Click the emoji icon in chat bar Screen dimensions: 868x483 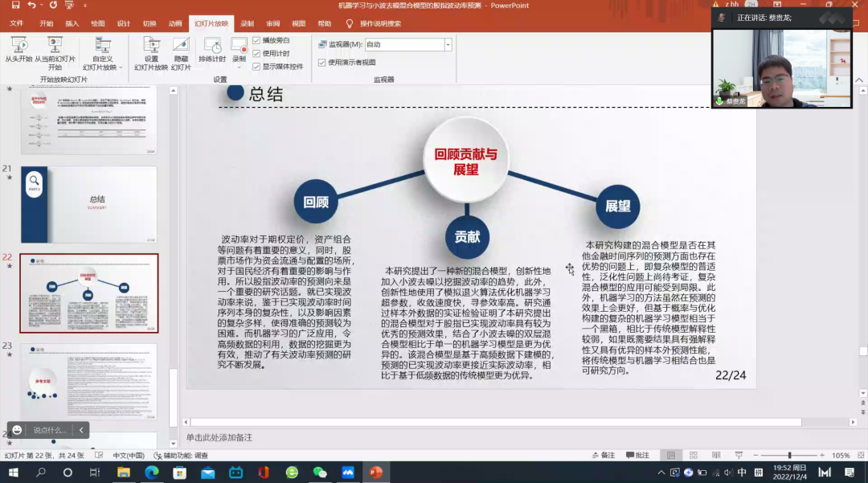coord(17,430)
